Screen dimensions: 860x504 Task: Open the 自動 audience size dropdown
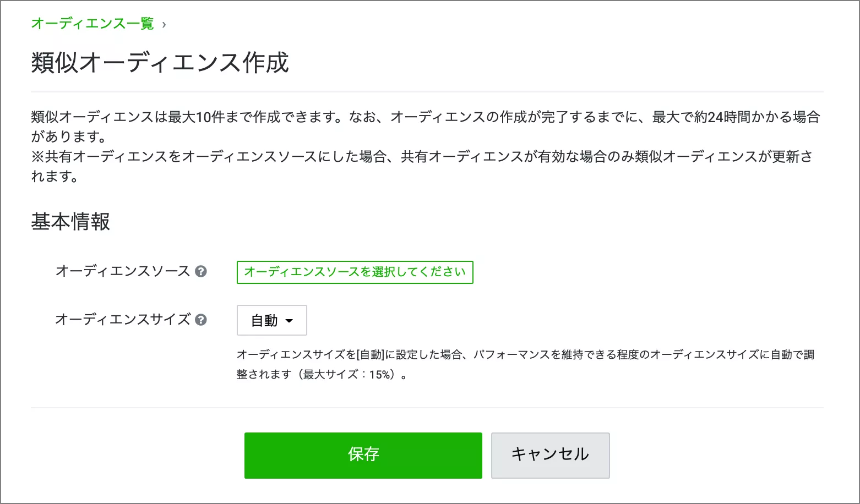point(271,320)
